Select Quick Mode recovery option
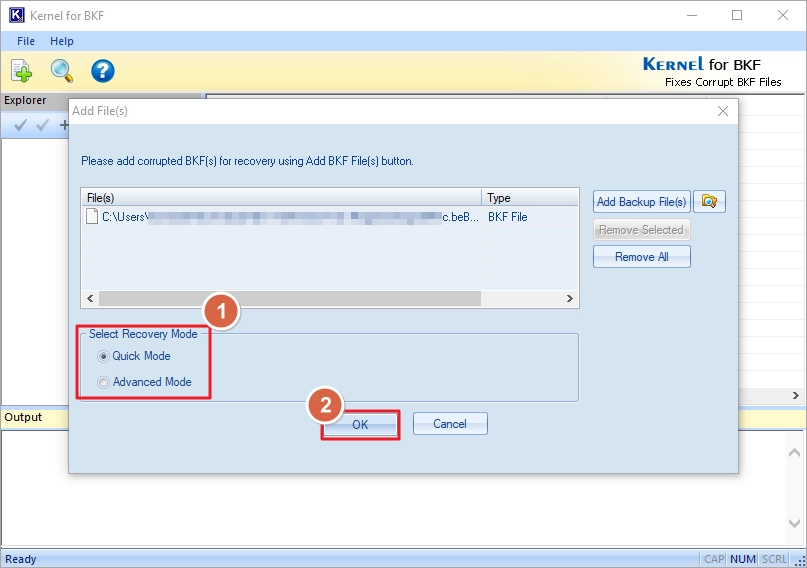The image size is (807, 568). tap(134, 356)
